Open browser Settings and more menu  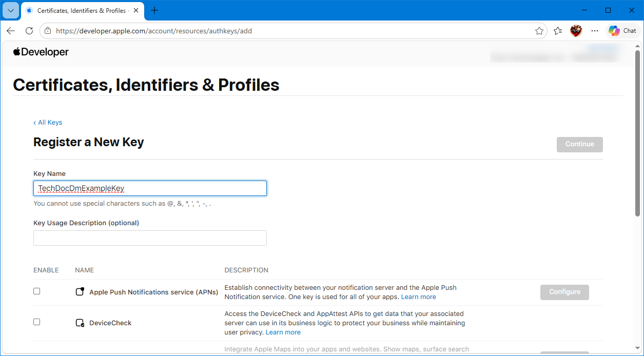[x=595, y=31]
